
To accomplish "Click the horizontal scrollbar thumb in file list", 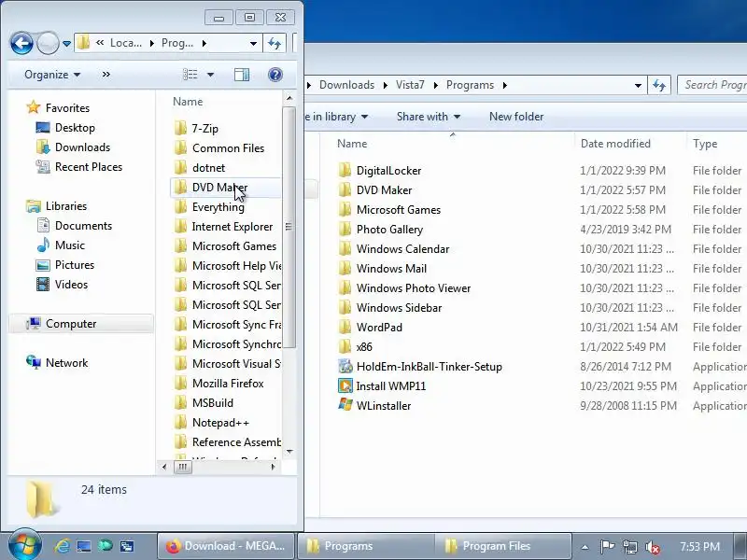I will pos(182,468).
